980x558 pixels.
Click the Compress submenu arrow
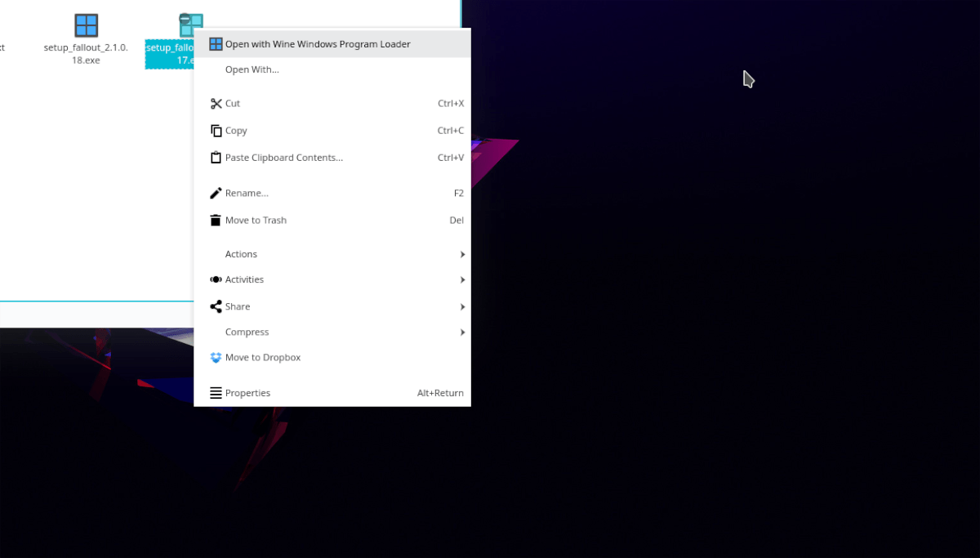point(462,333)
